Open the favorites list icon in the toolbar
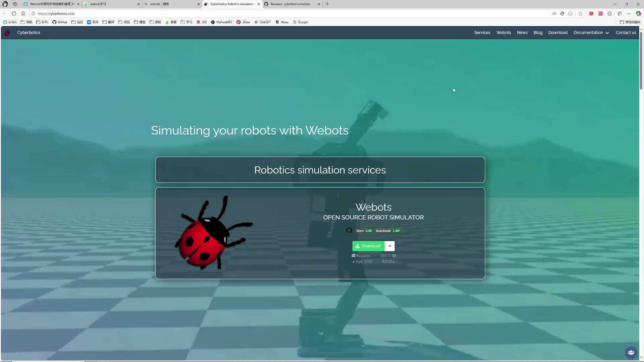Viewport: 644px width, 362px height. [x=620, y=14]
